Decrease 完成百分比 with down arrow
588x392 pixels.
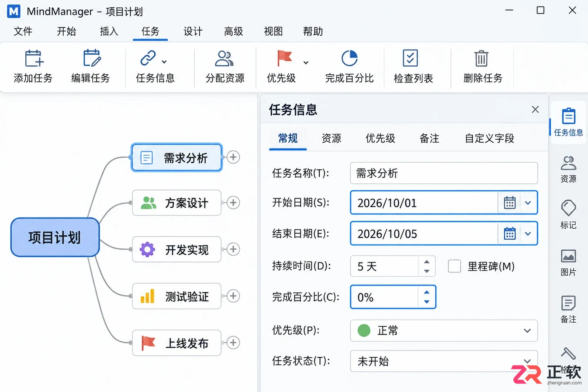point(427,302)
